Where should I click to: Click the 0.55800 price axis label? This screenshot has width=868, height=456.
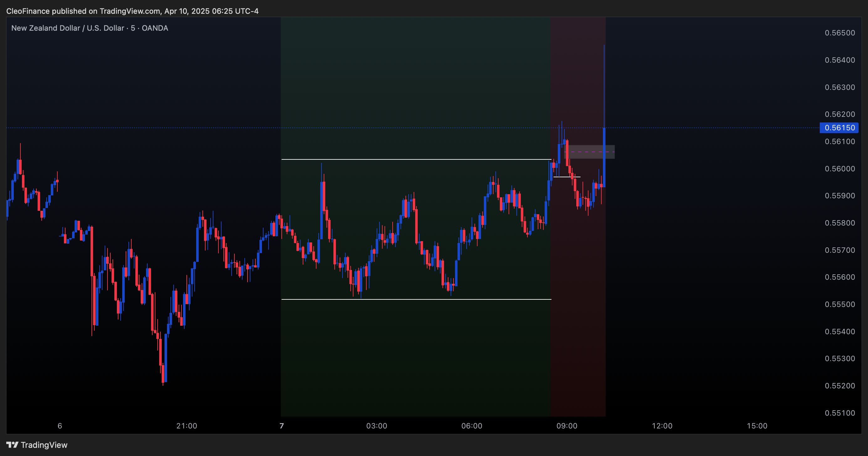840,223
